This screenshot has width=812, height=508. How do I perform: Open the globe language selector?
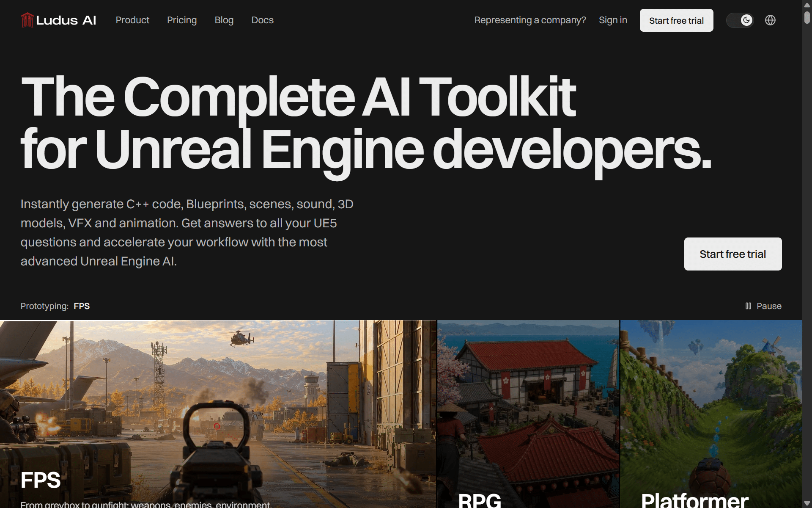[770, 20]
